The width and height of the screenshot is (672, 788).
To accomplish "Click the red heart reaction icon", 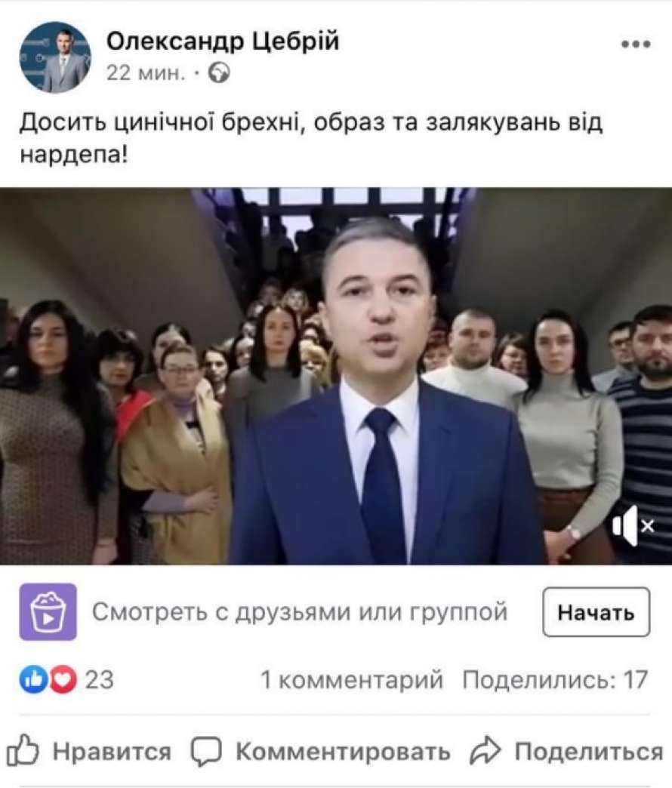I will 63,679.
